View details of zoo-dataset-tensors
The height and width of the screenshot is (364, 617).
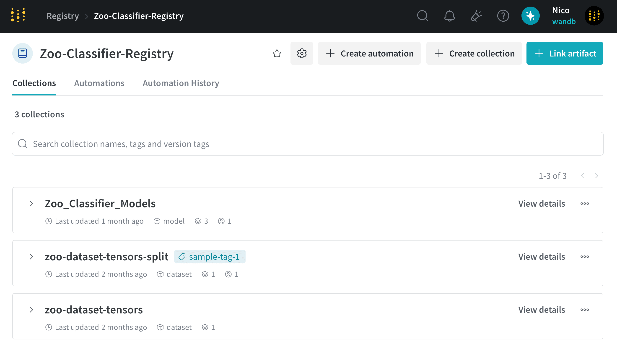click(542, 310)
